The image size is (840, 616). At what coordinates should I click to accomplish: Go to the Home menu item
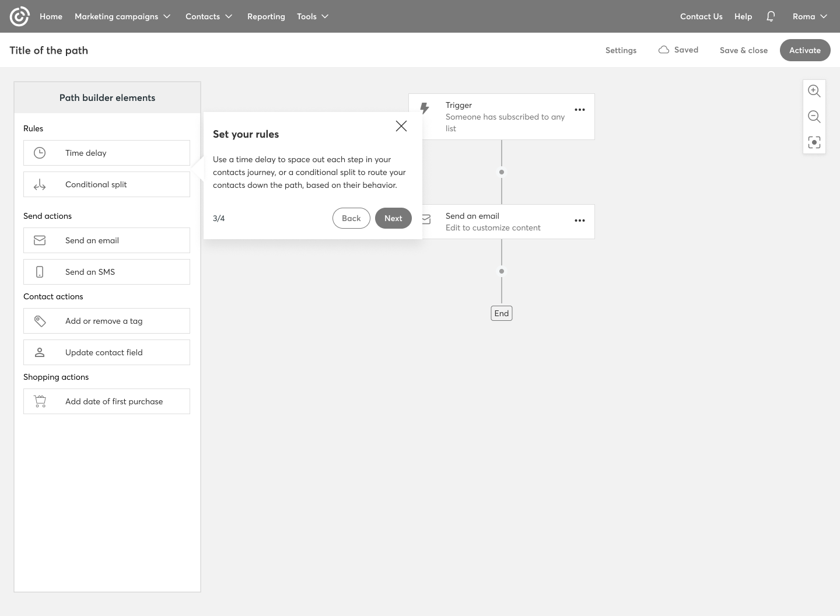[51, 16]
